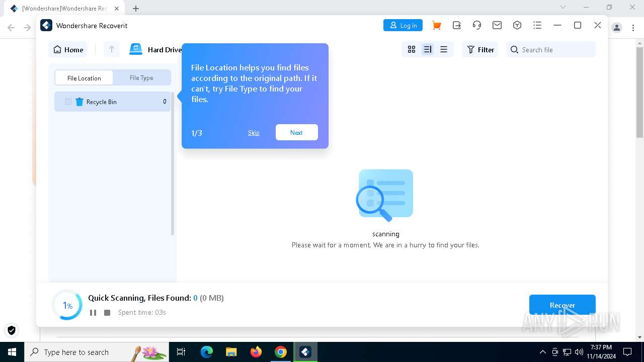Open the headset support icon
The width and height of the screenshot is (644, 362).
[x=477, y=25]
